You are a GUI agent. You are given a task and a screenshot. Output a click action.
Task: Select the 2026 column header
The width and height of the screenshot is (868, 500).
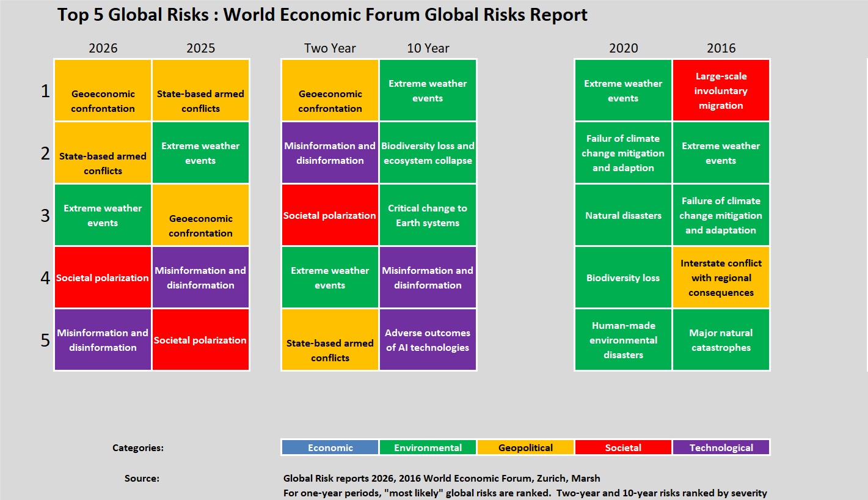tap(103, 48)
